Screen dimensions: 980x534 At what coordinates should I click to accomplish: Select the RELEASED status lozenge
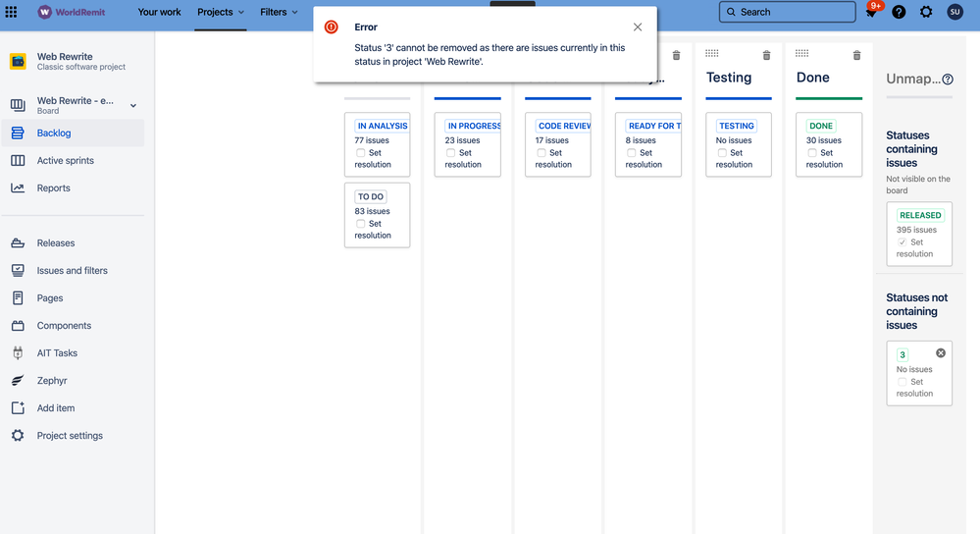(x=920, y=215)
